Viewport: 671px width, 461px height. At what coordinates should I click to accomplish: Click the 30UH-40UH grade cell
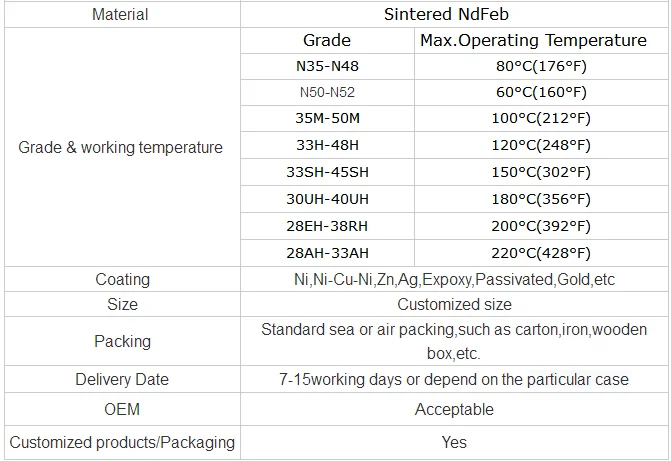click(327, 199)
